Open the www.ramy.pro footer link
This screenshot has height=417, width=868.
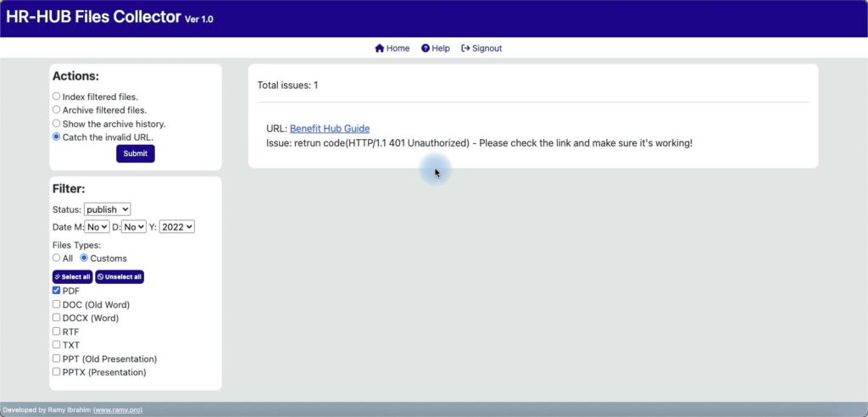118,410
